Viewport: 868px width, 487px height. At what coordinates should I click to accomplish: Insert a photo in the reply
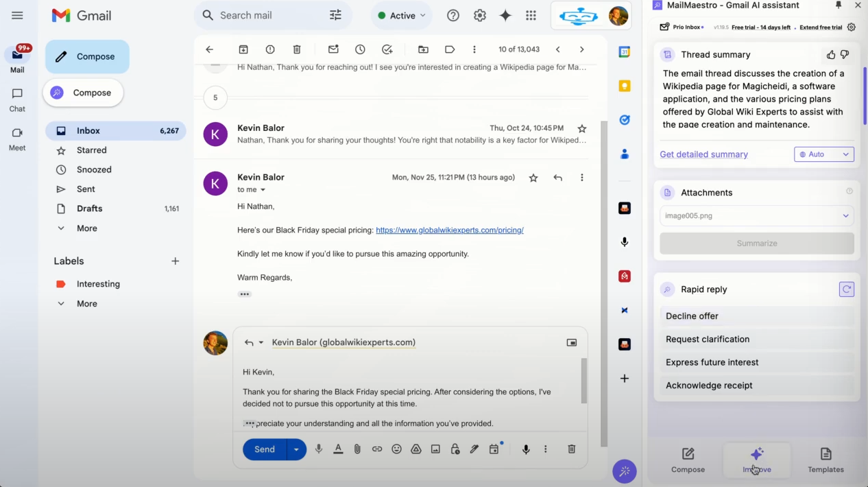tap(435, 449)
